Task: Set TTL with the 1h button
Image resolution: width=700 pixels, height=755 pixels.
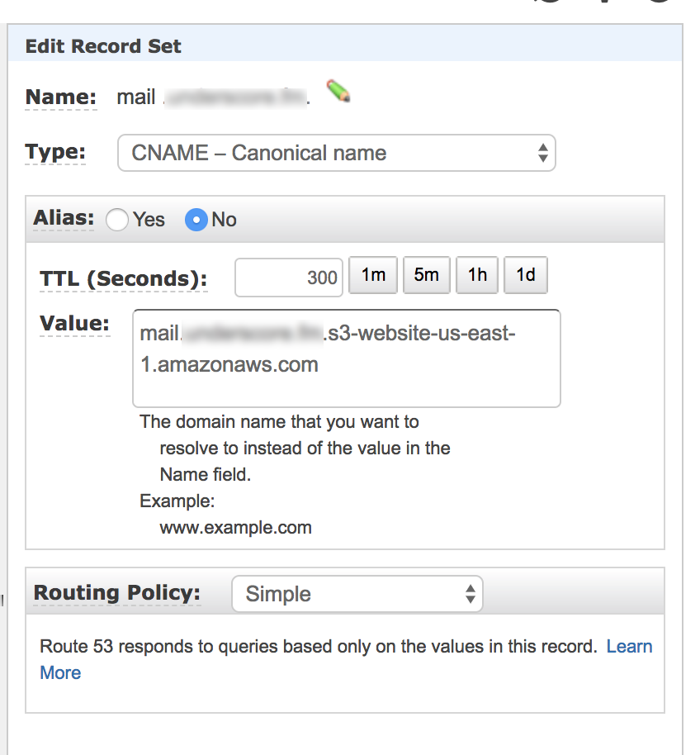Action: pyautogui.click(x=477, y=275)
